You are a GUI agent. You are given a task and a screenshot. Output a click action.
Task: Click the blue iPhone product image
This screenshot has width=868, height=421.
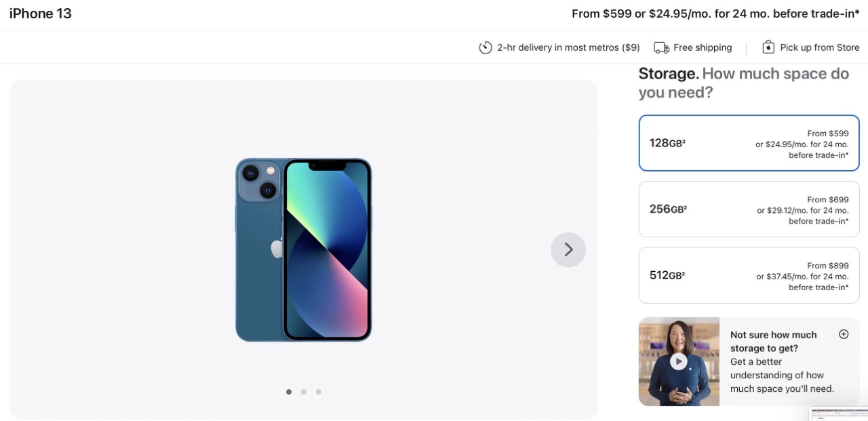[x=304, y=249]
